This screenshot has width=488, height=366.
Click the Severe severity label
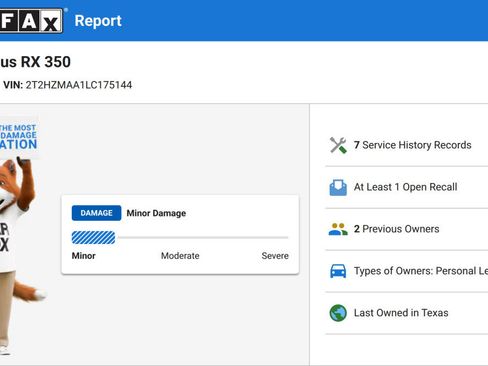pos(275,256)
